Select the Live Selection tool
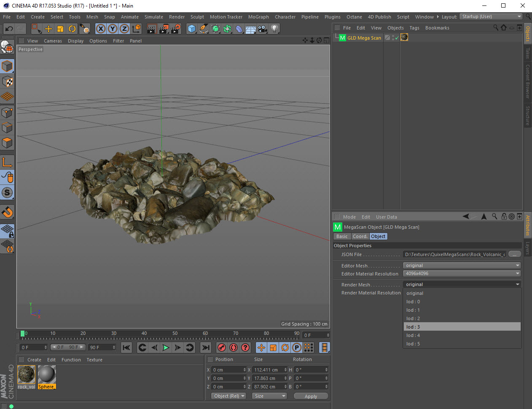 coord(37,29)
